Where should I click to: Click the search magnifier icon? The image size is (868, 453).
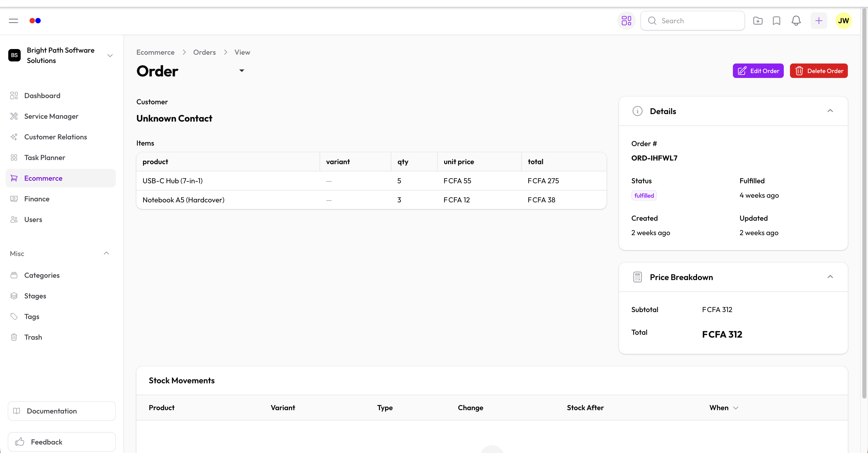(x=652, y=21)
